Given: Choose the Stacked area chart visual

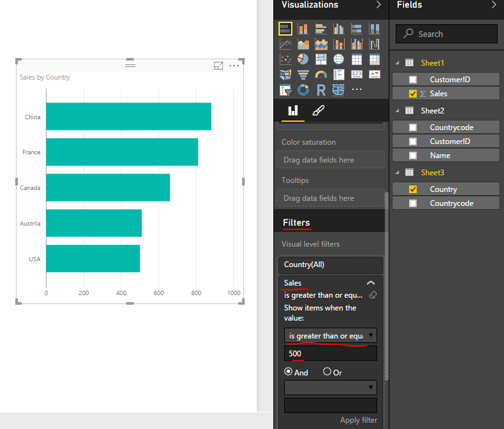Looking at the screenshot, I should 320,44.
